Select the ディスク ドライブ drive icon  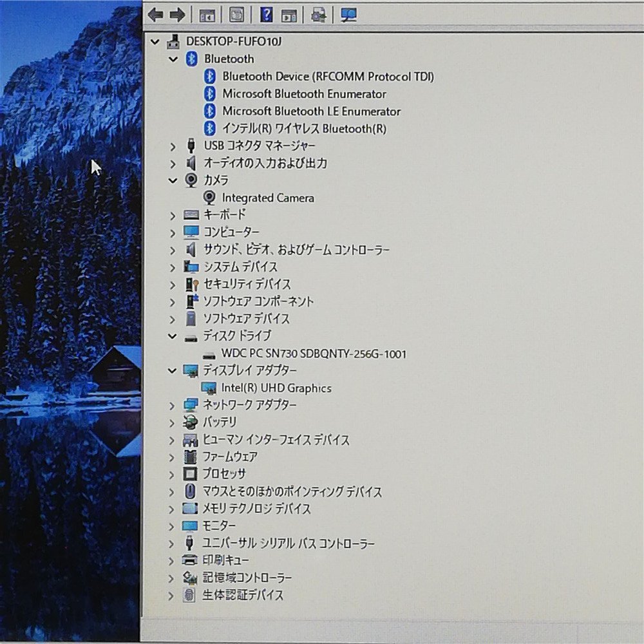[191, 339]
